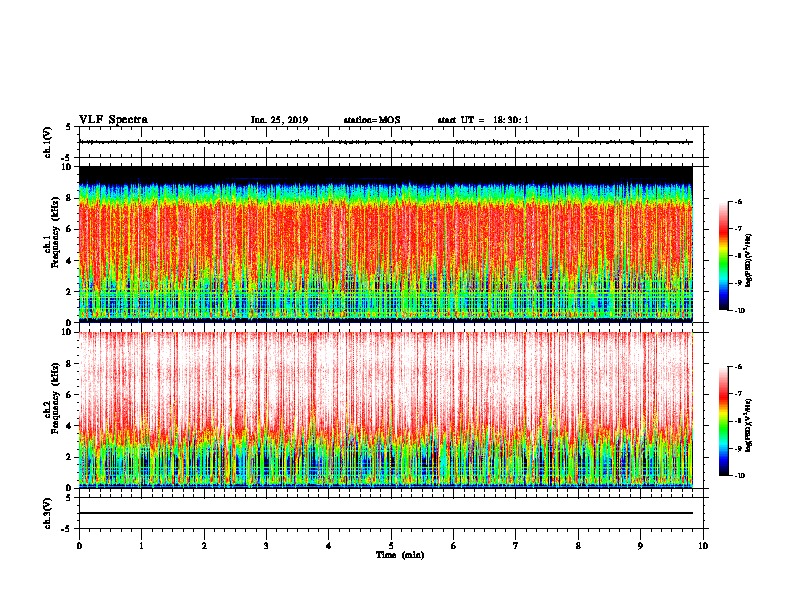Click the flat ch.3 voltage trace

pyautogui.click(x=386, y=513)
